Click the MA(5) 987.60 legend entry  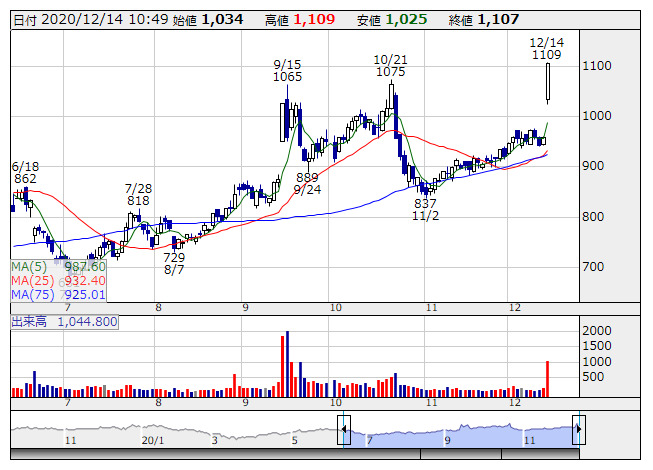(x=58, y=266)
